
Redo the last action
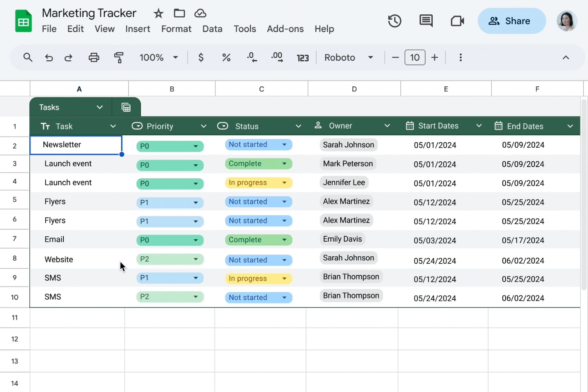point(68,57)
